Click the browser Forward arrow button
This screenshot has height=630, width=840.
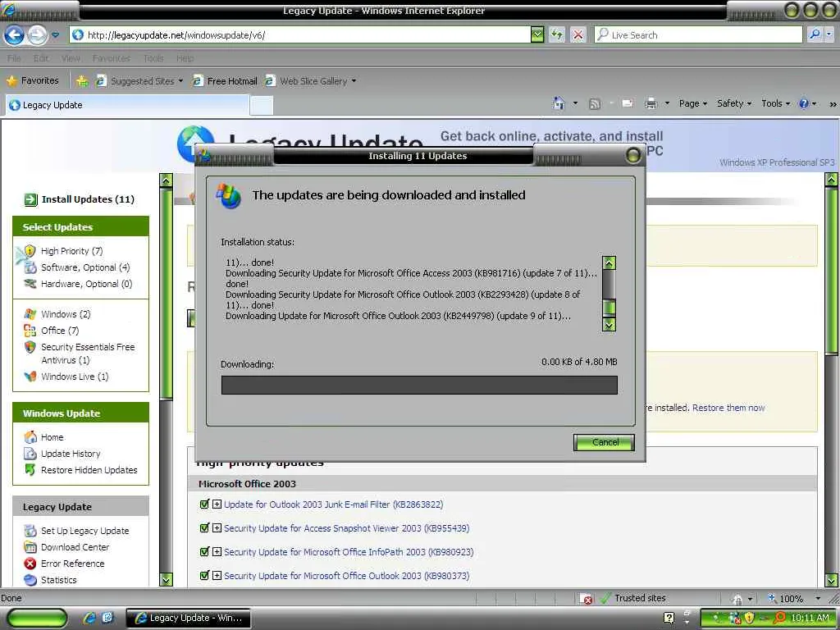(37, 35)
